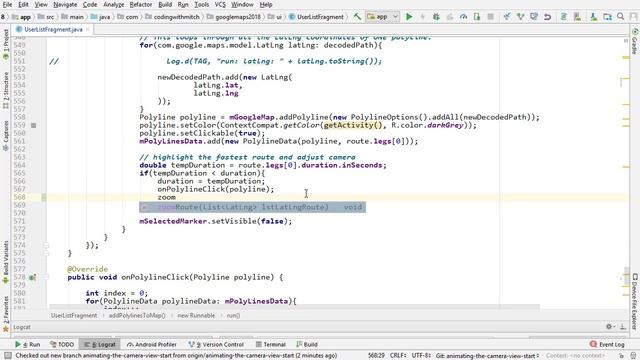Toggle the Favorites tool window
Viewport: 640px width, 360px height.
coord(6,313)
